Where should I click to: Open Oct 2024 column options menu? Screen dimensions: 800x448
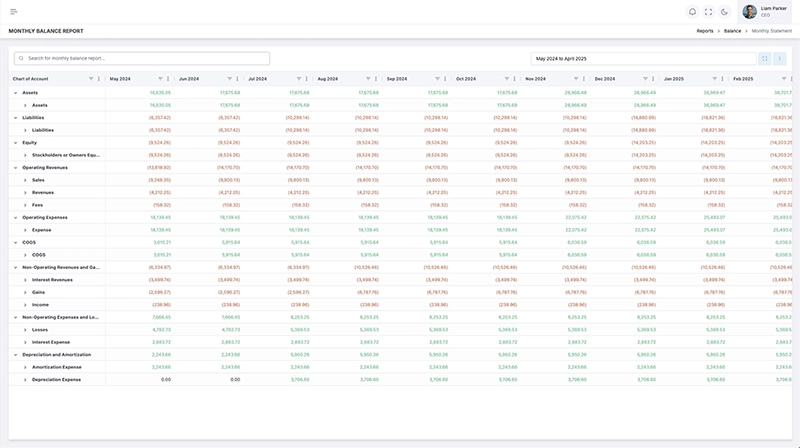[x=514, y=79]
